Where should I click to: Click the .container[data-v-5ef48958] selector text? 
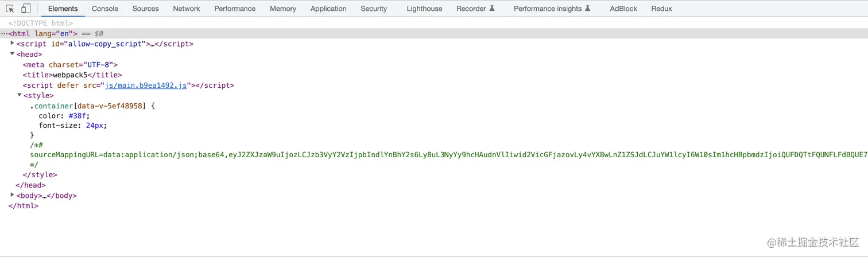(87, 106)
